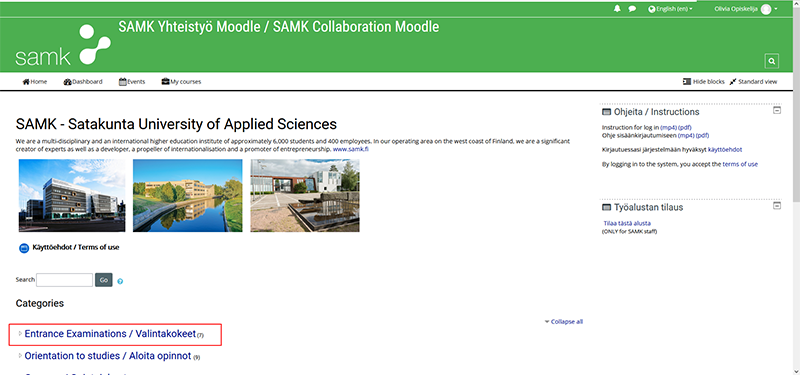Open Käyttöehdot / Terms of use page
Screen dimensions: 800x375
[x=76, y=247]
